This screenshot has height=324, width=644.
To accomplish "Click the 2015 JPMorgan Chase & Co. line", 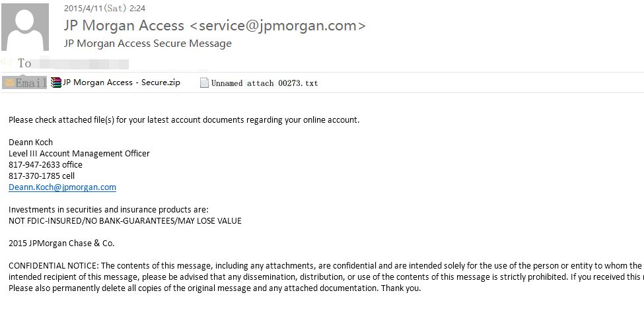I will [x=61, y=243].
